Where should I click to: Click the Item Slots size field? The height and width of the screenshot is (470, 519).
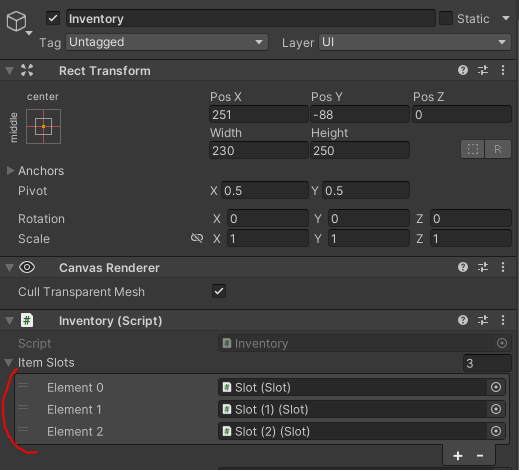point(487,363)
